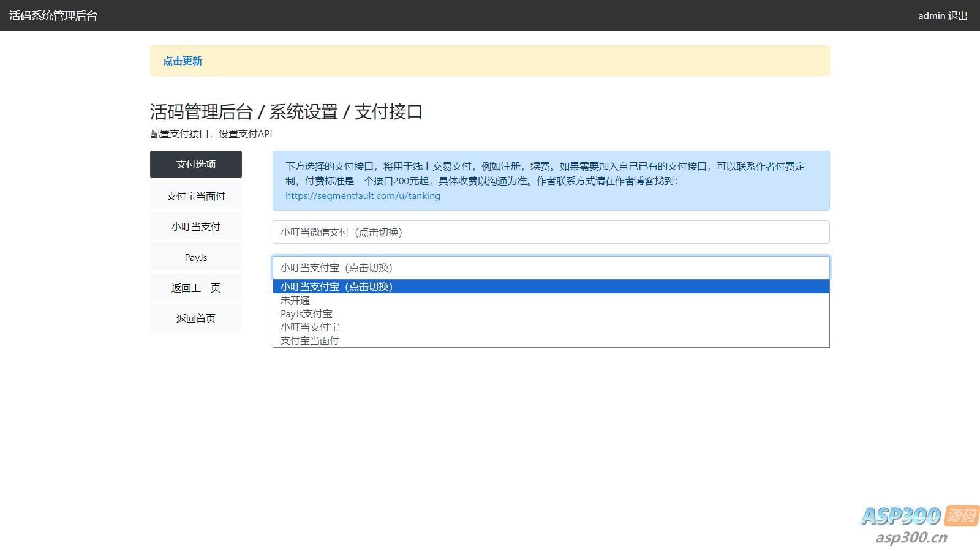Expand the 小叮当微信支付 dropdown
The image size is (980, 551).
[x=551, y=232]
